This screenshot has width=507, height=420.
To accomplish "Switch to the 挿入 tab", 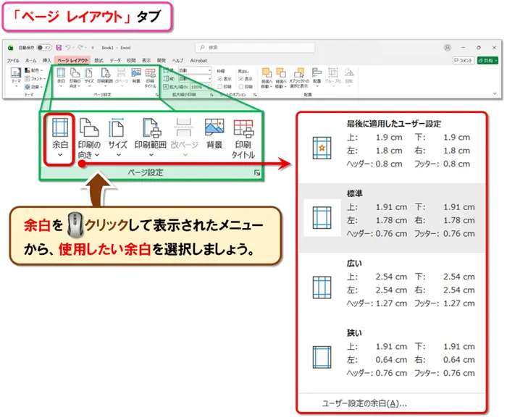I will click(x=47, y=60).
